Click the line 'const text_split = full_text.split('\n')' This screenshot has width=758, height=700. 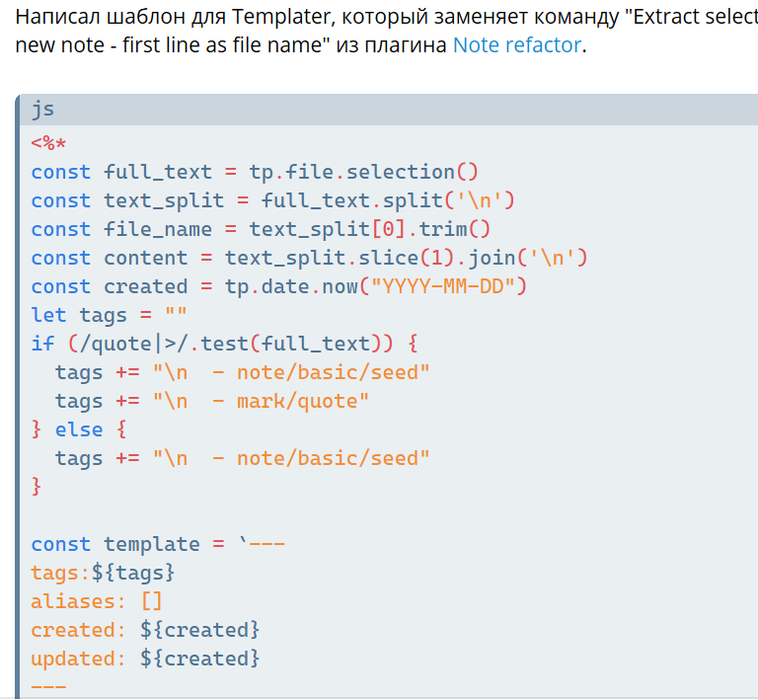click(272, 200)
